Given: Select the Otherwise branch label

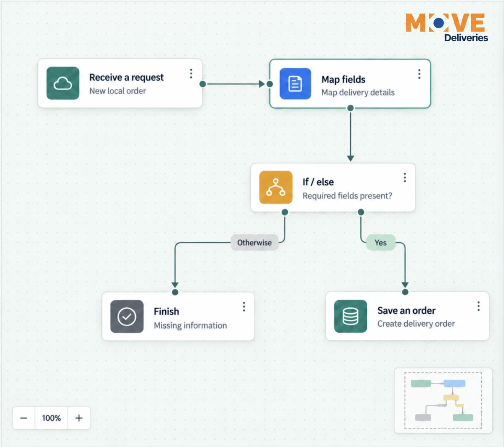Looking at the screenshot, I should click(255, 243).
